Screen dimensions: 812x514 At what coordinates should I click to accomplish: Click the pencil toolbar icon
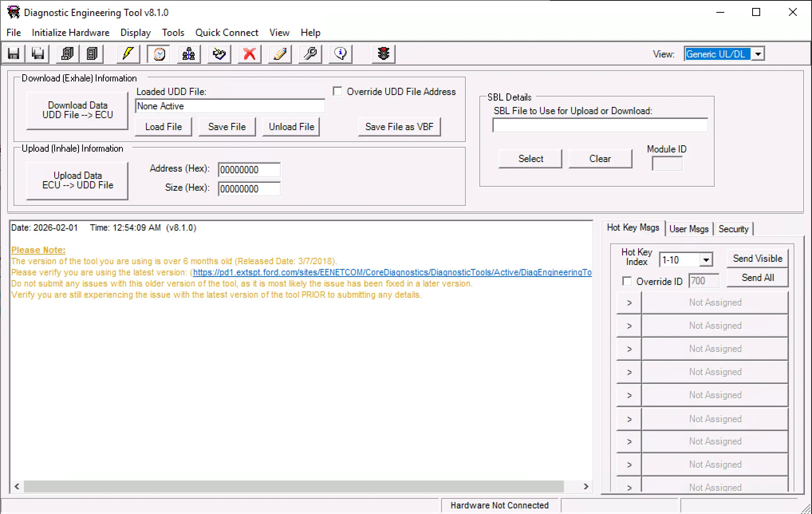280,54
